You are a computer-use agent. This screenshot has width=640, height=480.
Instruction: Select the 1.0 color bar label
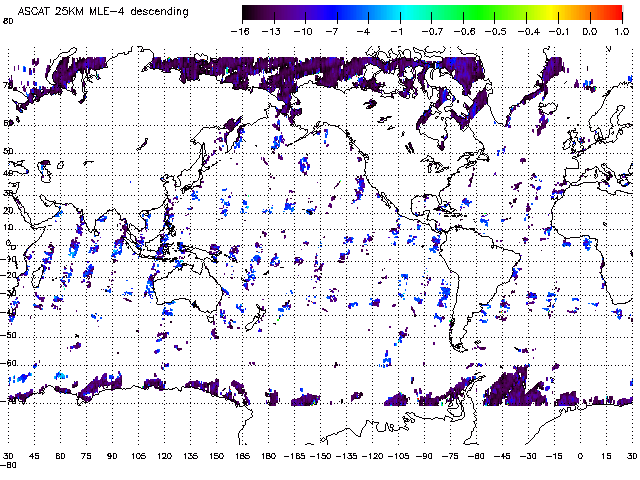pyautogui.click(x=622, y=32)
